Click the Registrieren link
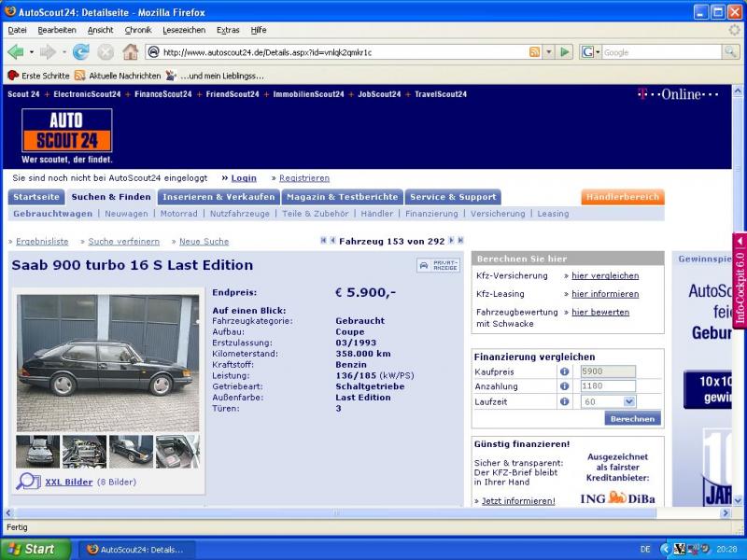The width and height of the screenshot is (747, 560). tap(304, 178)
